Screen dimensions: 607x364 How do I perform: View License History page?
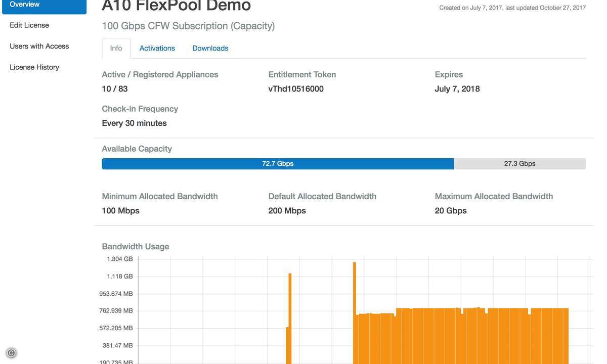[x=34, y=67]
